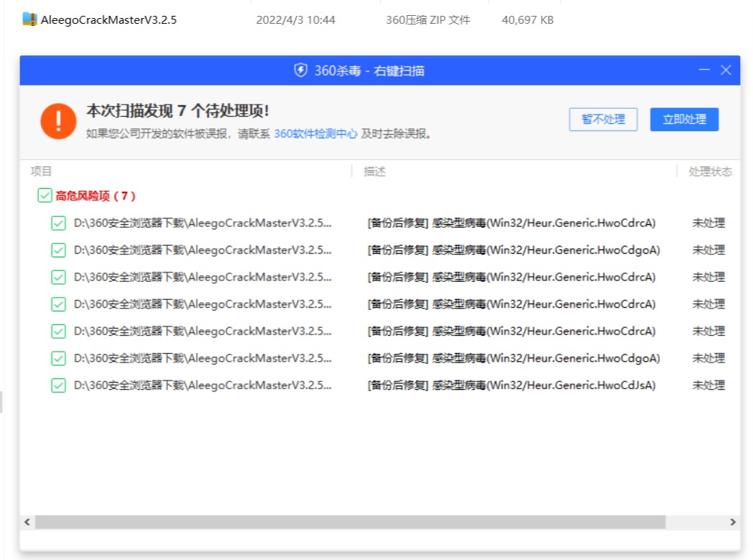Uncheck the second threat row's checkbox
753x560 pixels.
pos(58,250)
